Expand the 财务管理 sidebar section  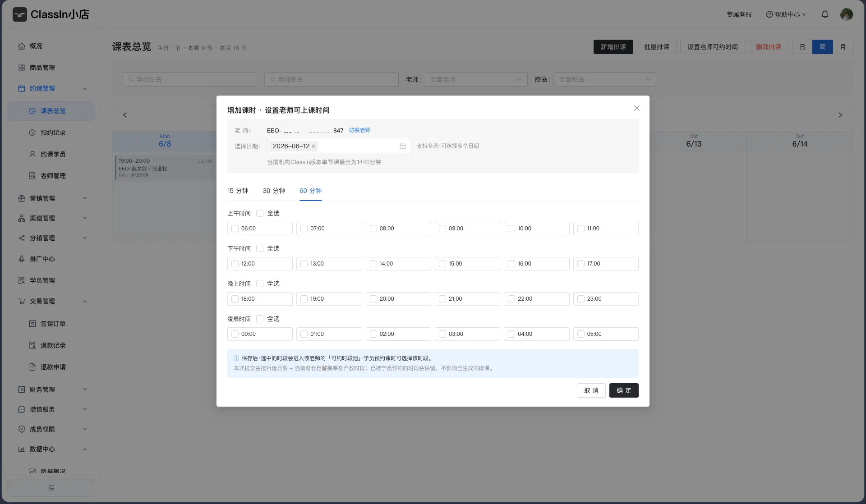tap(85, 389)
